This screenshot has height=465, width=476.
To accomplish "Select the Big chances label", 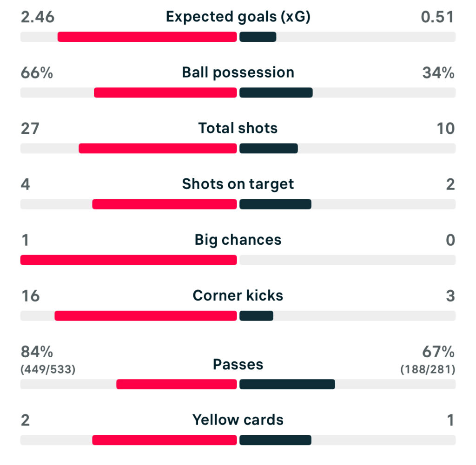I will [x=238, y=240].
